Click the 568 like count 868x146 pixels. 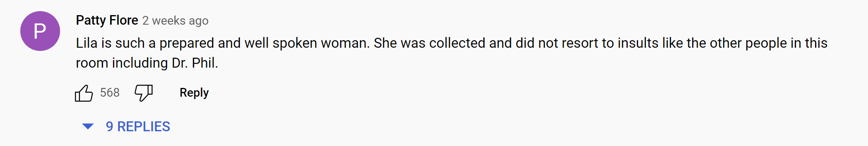click(x=110, y=93)
